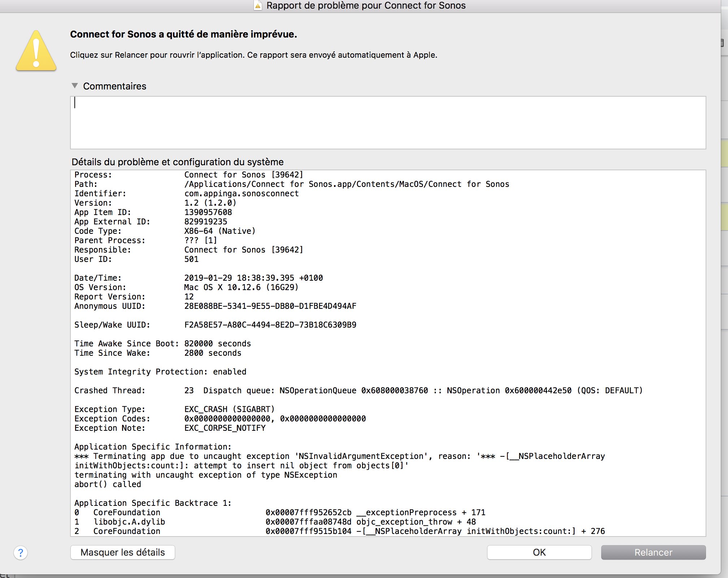Click the 'Process:' line in details
Viewport: 728px width, 578px height.
[189, 175]
